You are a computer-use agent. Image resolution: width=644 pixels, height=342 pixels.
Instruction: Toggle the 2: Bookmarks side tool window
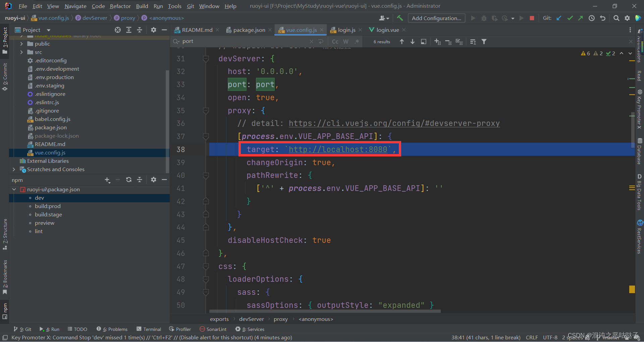[5, 277]
